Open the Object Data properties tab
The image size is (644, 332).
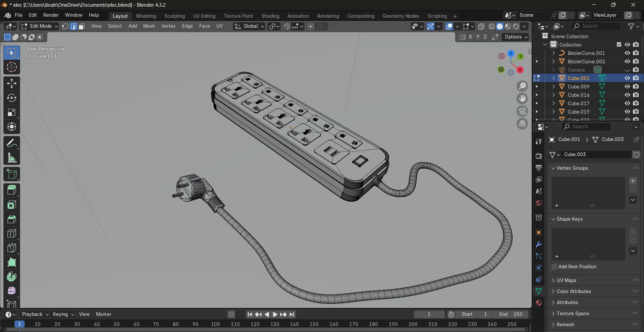click(x=539, y=291)
